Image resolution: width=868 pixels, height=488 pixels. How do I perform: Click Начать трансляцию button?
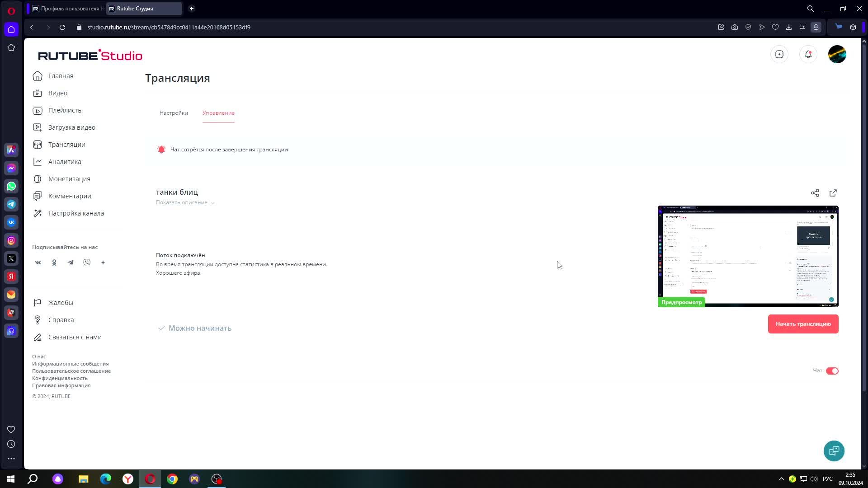(x=803, y=324)
